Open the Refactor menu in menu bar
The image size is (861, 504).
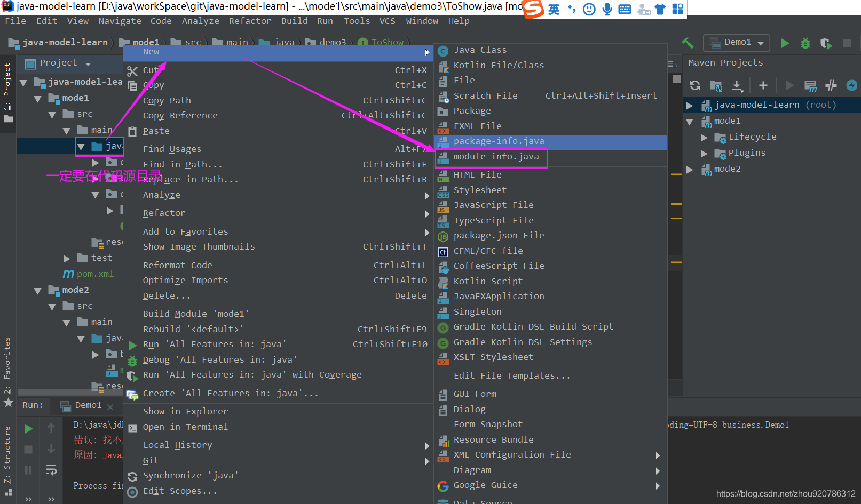coord(250,21)
